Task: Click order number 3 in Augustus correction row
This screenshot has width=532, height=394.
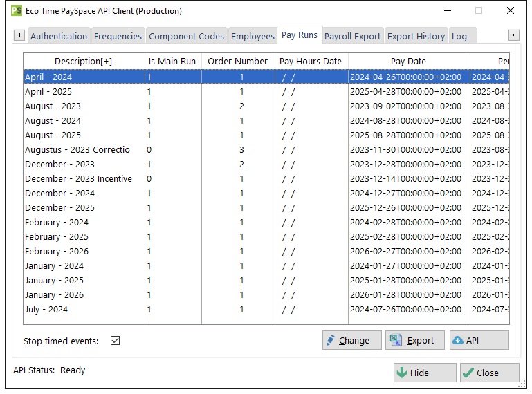Action: pos(241,149)
